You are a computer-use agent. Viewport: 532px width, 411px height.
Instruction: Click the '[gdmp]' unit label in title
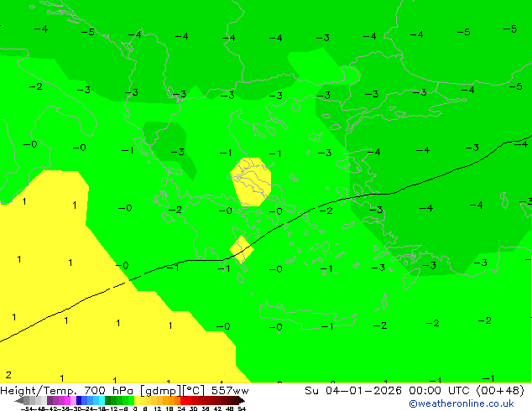161,391
